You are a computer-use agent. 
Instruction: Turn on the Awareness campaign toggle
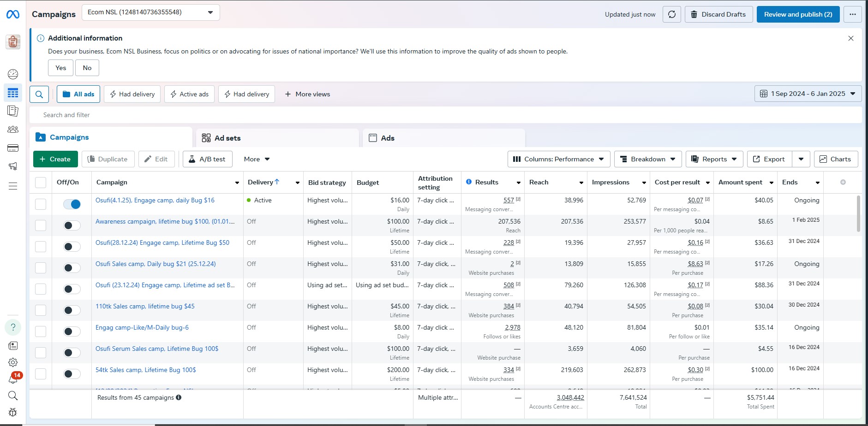72,225
